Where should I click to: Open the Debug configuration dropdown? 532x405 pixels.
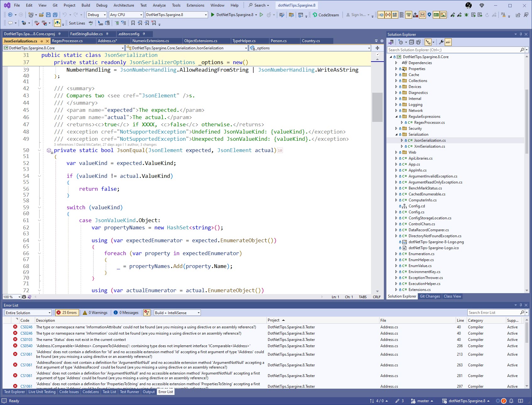[96, 15]
